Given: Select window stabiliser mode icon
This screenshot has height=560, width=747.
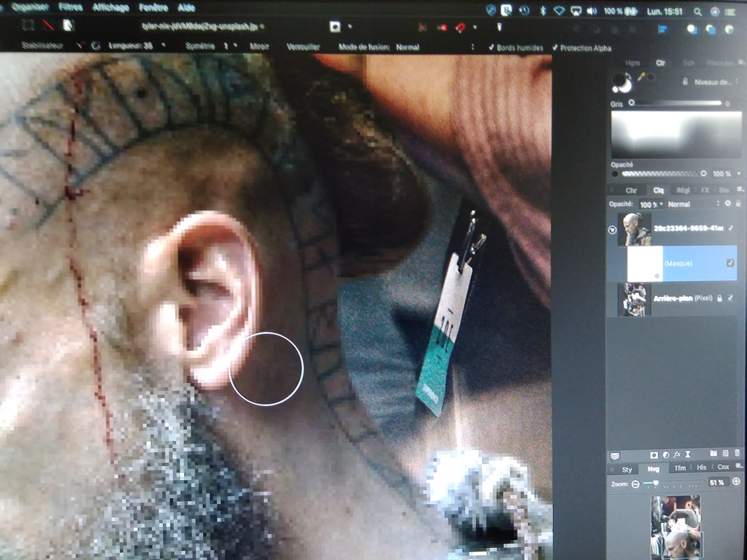Looking at the screenshot, I should click(x=96, y=45).
